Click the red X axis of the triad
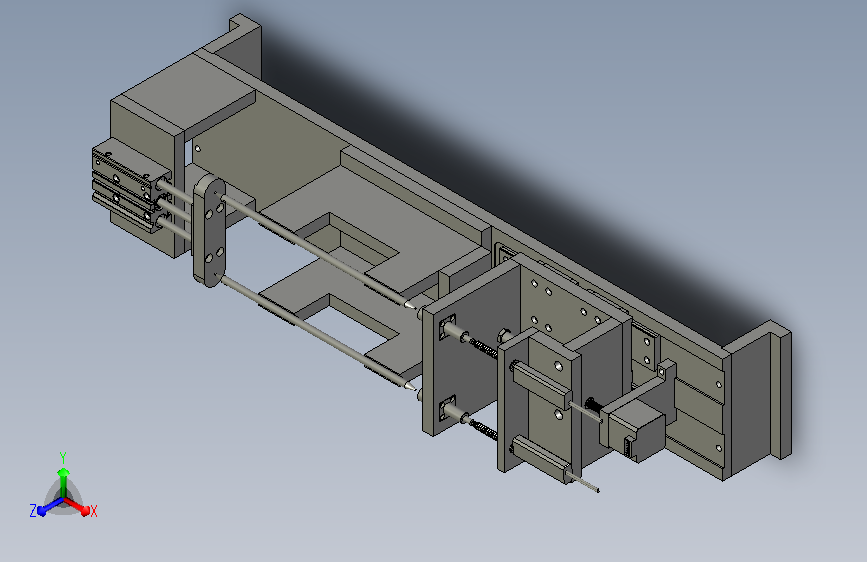The width and height of the screenshot is (867, 562). point(77,506)
